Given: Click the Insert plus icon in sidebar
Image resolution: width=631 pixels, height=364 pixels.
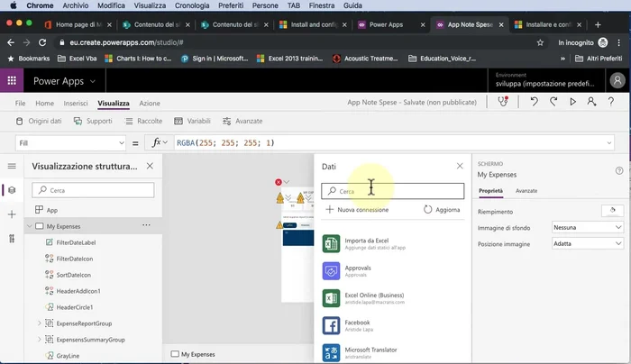Looking at the screenshot, I should (x=12, y=214).
